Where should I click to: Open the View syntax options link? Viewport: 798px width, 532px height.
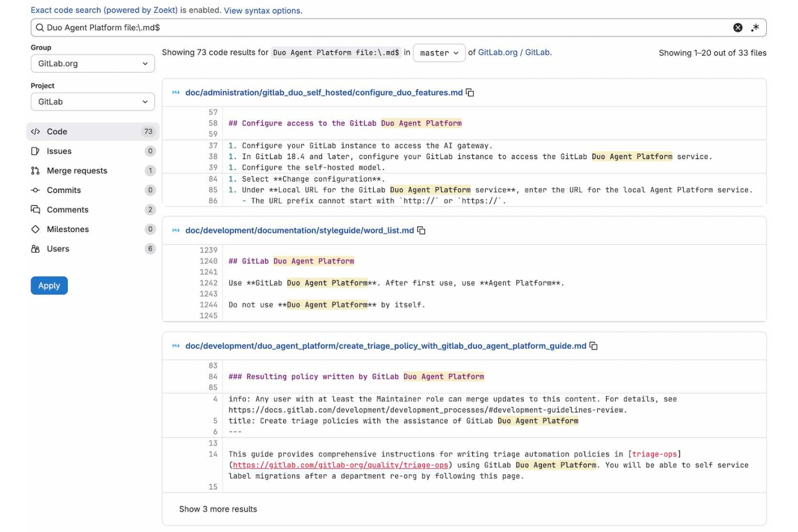(262, 10)
